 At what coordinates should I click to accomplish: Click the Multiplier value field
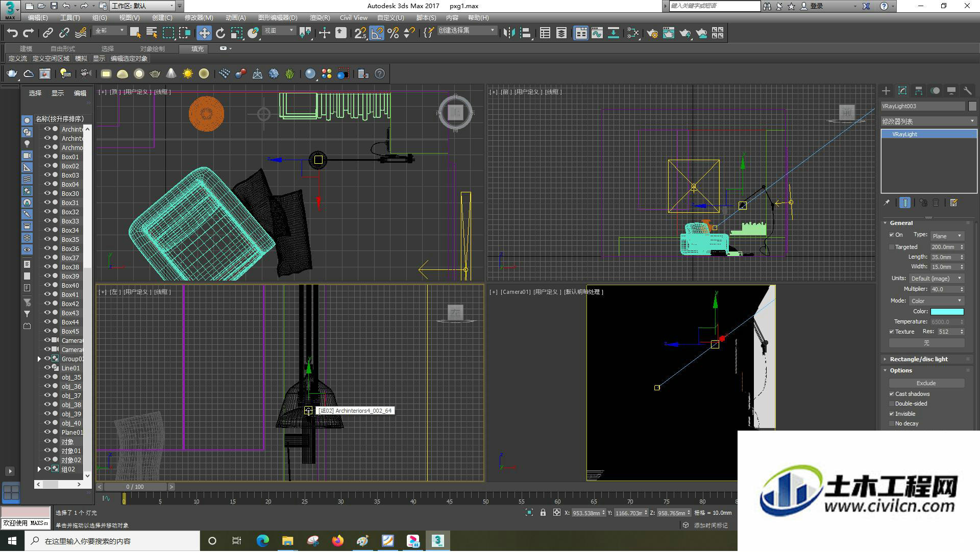pos(944,289)
